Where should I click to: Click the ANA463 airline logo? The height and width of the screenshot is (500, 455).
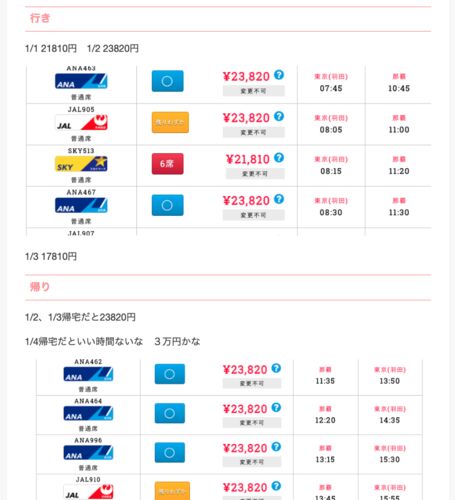[81, 81]
